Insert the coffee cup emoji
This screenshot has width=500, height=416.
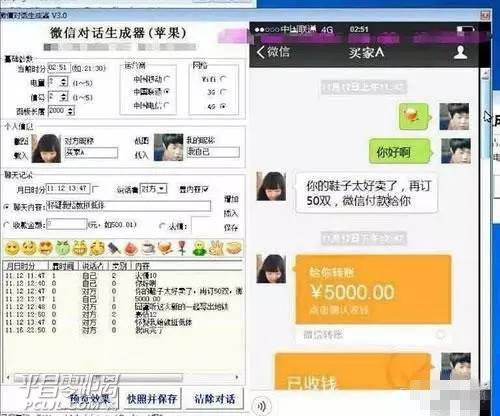[x=148, y=248]
